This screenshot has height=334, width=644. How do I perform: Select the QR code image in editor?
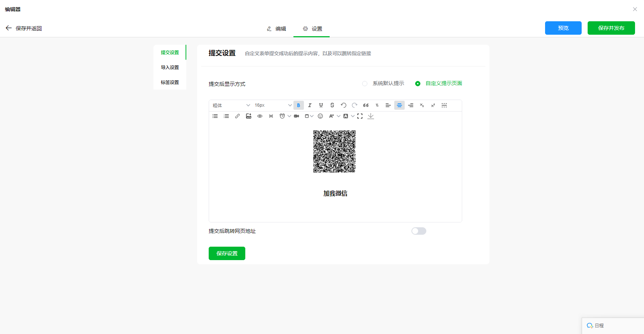[x=335, y=152]
